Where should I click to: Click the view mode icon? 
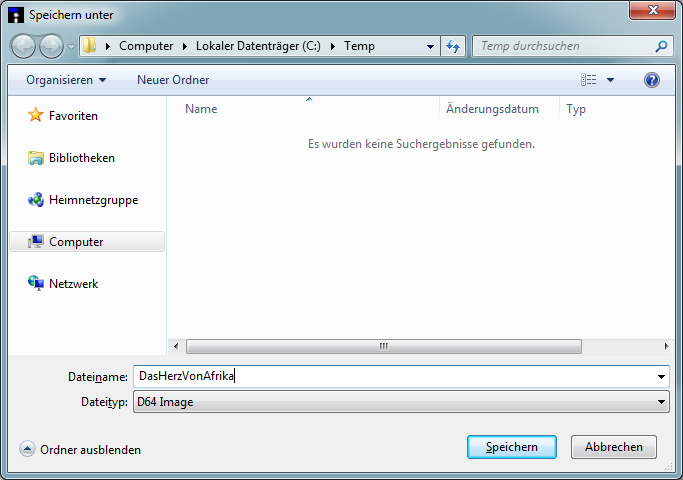589,80
